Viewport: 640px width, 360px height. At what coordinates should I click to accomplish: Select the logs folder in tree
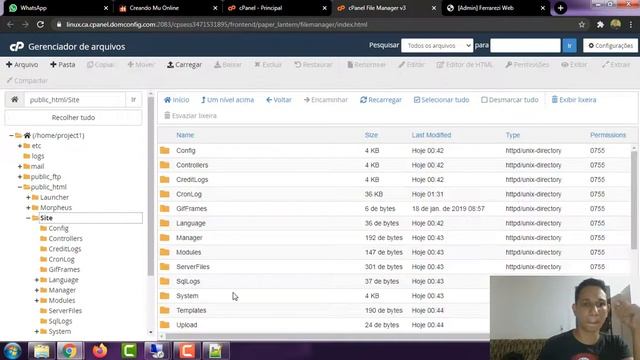tap(38, 156)
